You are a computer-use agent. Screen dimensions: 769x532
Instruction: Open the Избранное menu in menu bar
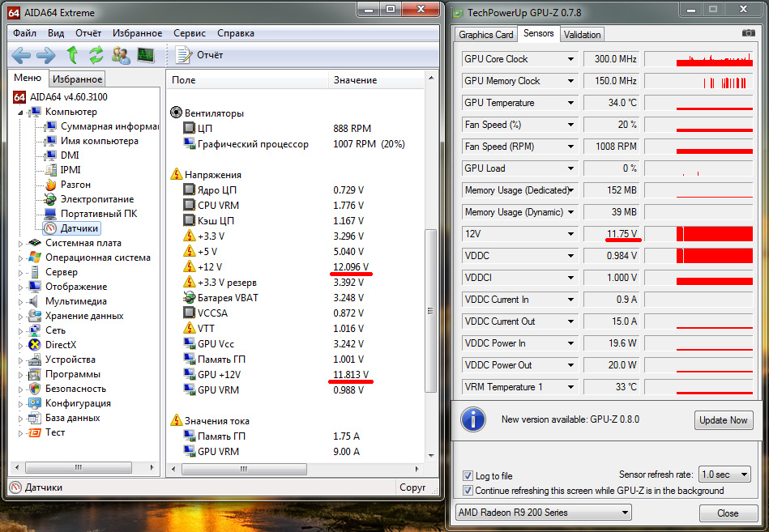[137, 33]
